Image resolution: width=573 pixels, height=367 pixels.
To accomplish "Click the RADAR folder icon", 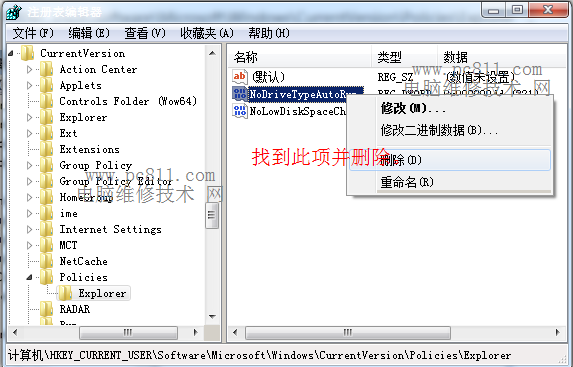I will pyautogui.click(x=46, y=309).
